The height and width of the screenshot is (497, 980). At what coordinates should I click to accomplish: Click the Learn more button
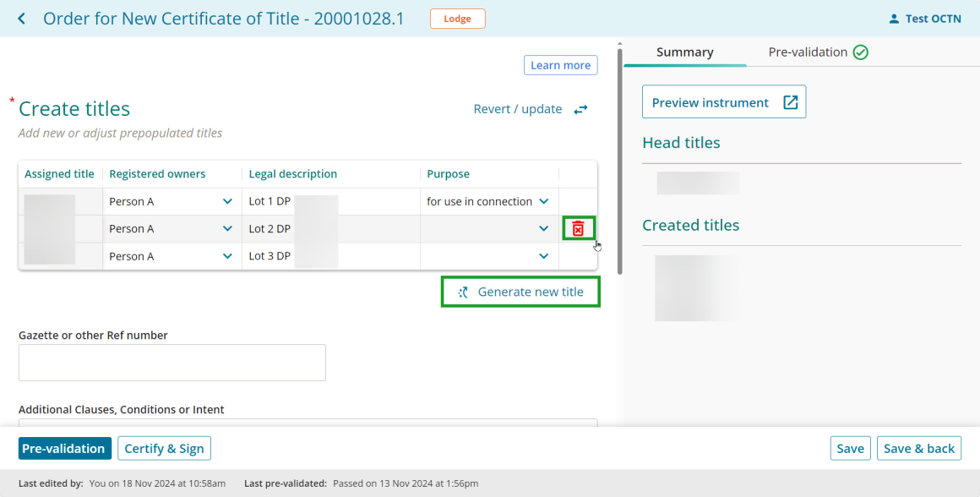click(x=561, y=65)
